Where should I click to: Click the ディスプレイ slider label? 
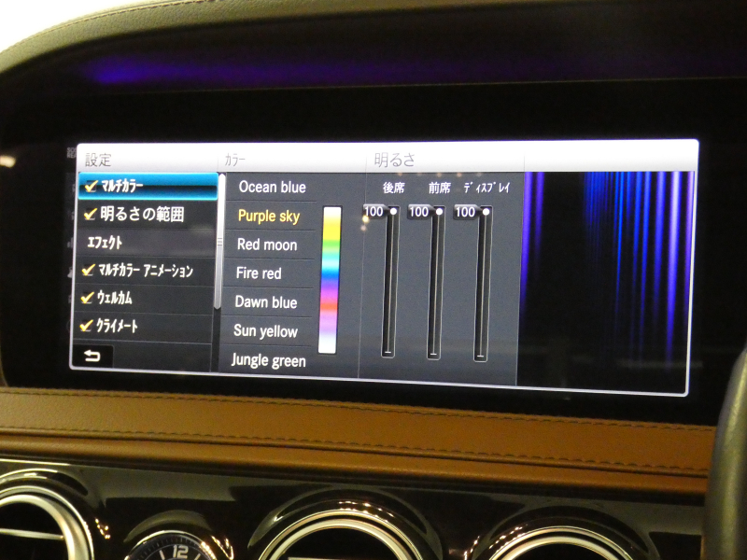(x=486, y=189)
